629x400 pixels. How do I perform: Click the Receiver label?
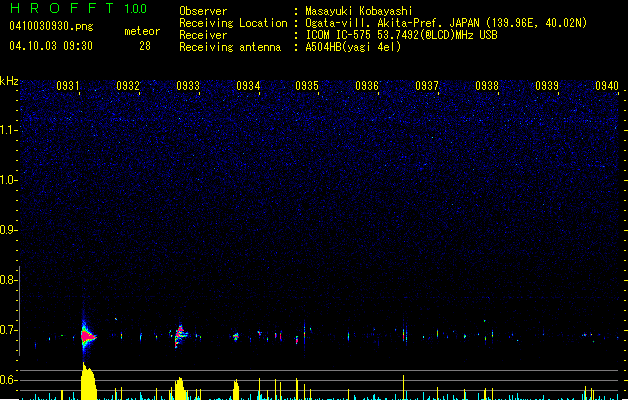click(203, 35)
